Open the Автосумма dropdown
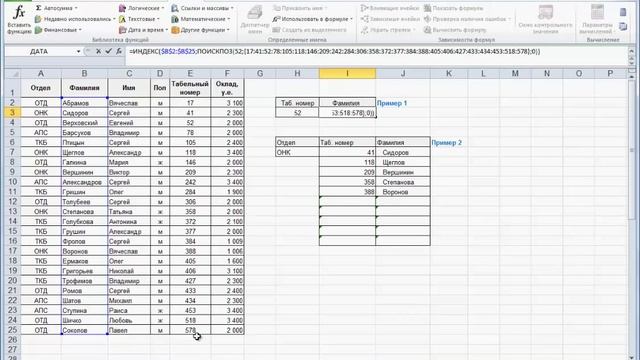Screen dimensions: 640x360 56,8
